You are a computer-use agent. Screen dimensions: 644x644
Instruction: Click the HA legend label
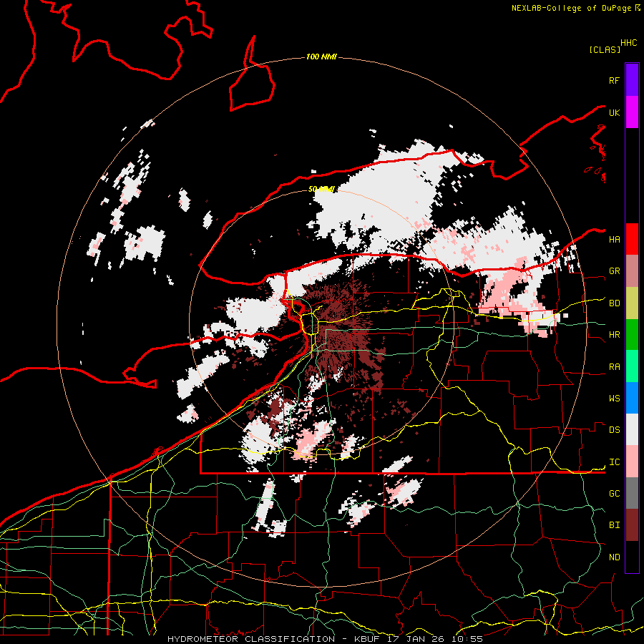tap(614, 239)
